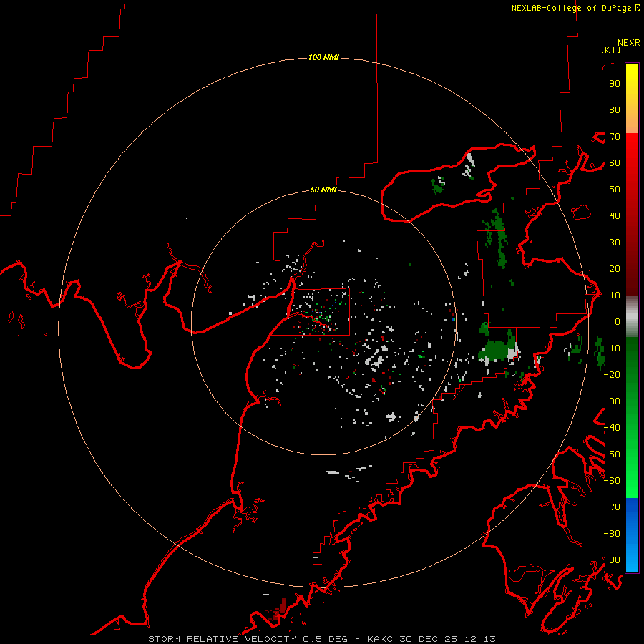Screen dimensions: 644x644
Task: Click the 90 value on velocity scale
Action: (x=615, y=84)
